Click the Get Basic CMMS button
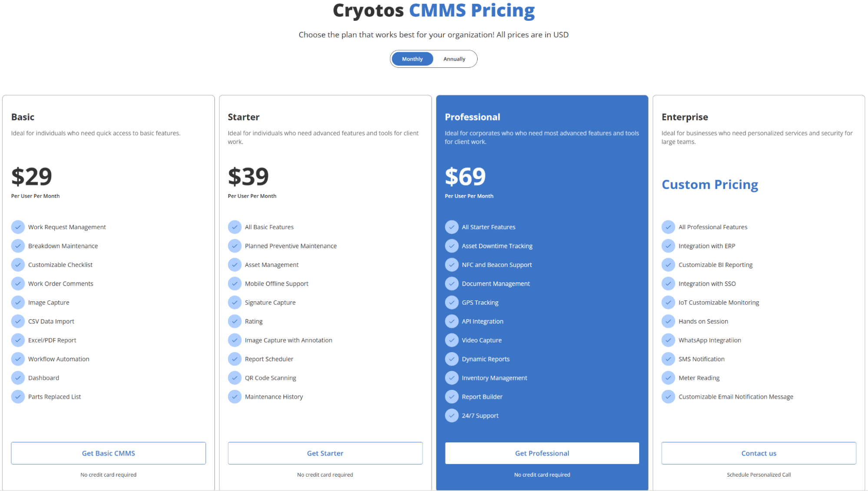The width and height of the screenshot is (868, 491). click(x=108, y=453)
